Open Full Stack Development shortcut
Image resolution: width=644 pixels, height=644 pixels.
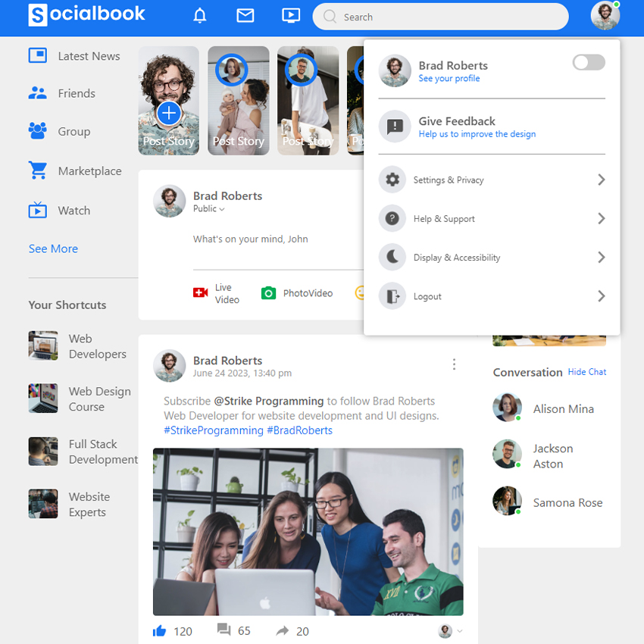tap(83, 452)
